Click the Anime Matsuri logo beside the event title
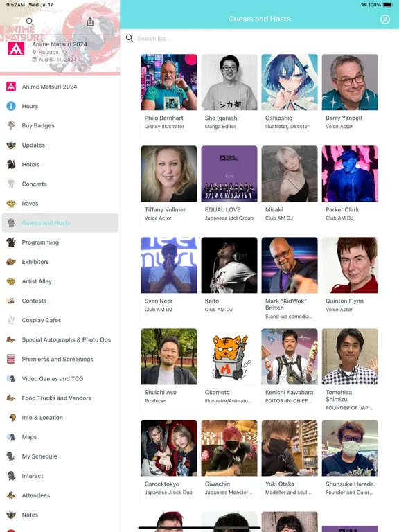Viewport: 399px width, 532px height. 16,49
